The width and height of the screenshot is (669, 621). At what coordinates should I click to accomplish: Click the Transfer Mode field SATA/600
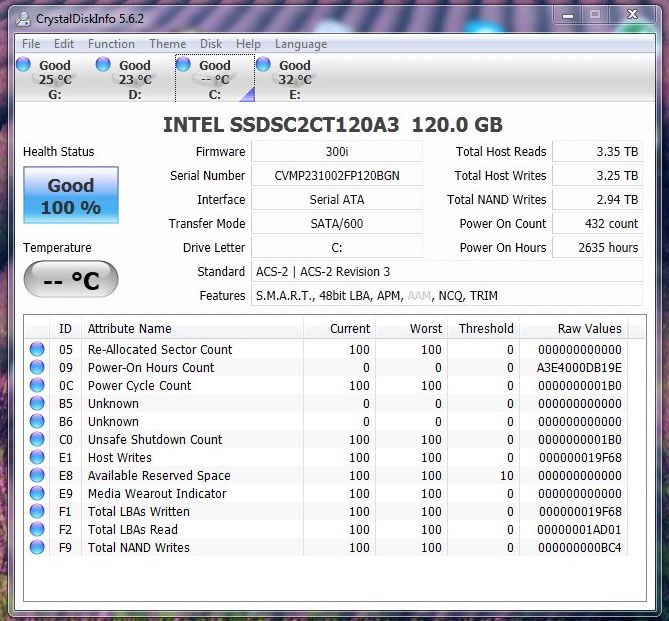tap(337, 223)
